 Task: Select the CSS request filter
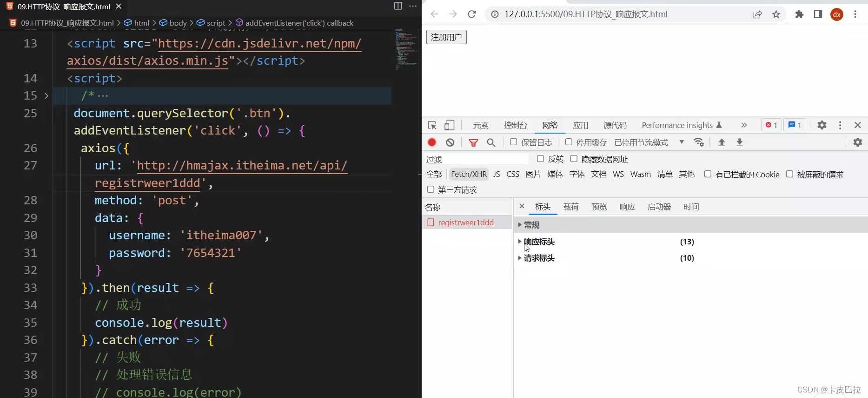[x=513, y=174]
